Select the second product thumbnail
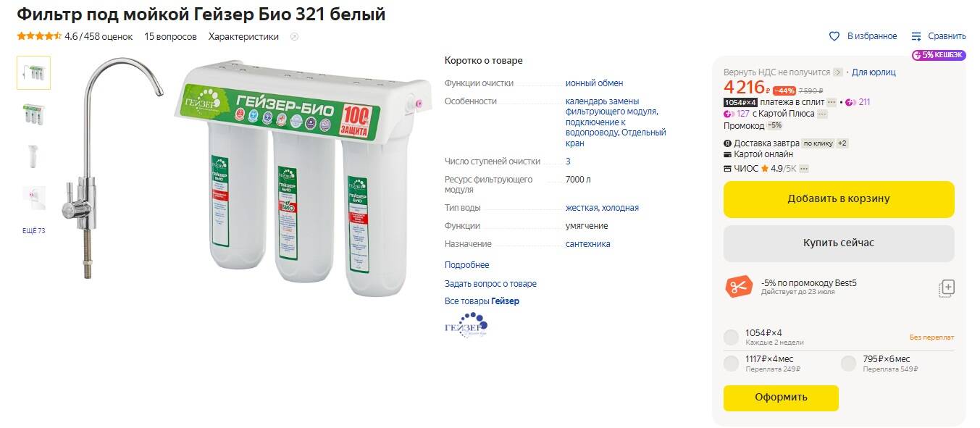The image size is (980, 428). pyautogui.click(x=33, y=114)
